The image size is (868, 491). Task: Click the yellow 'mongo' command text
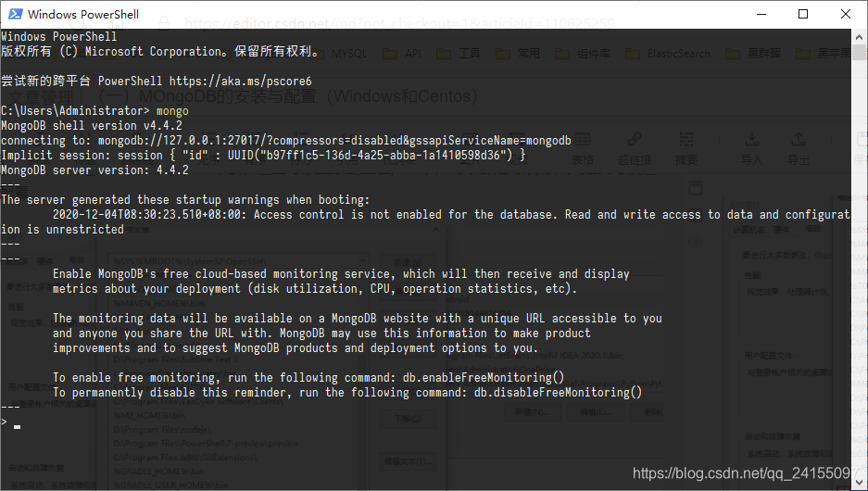tap(172, 111)
